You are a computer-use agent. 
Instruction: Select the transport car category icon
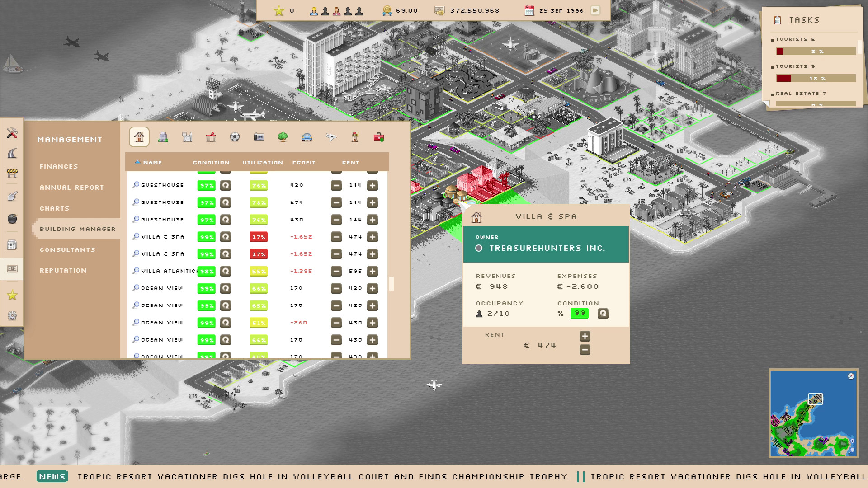pyautogui.click(x=307, y=137)
